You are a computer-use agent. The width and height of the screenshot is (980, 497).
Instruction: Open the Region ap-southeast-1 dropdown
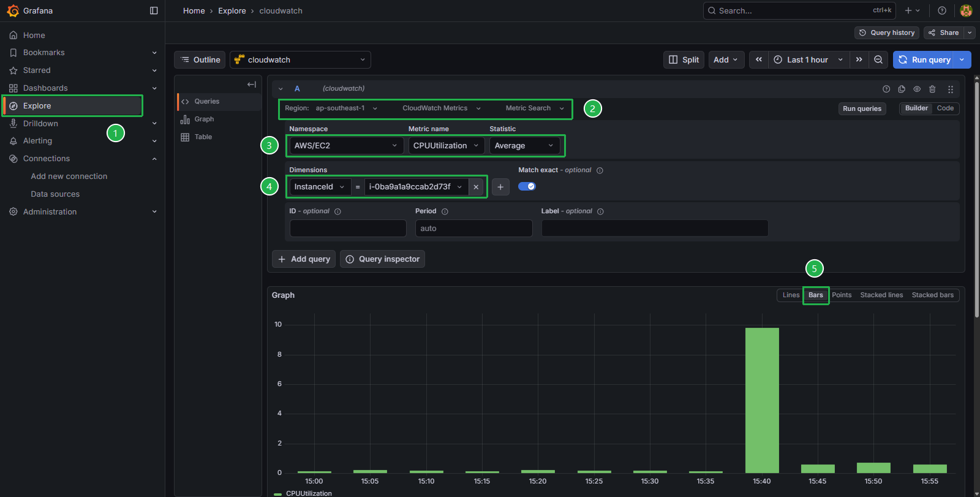[x=347, y=108]
